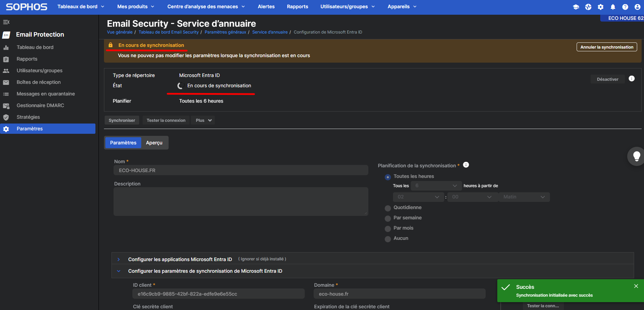Click the Gestionnaire DMARC icon in sidebar

(x=6, y=106)
